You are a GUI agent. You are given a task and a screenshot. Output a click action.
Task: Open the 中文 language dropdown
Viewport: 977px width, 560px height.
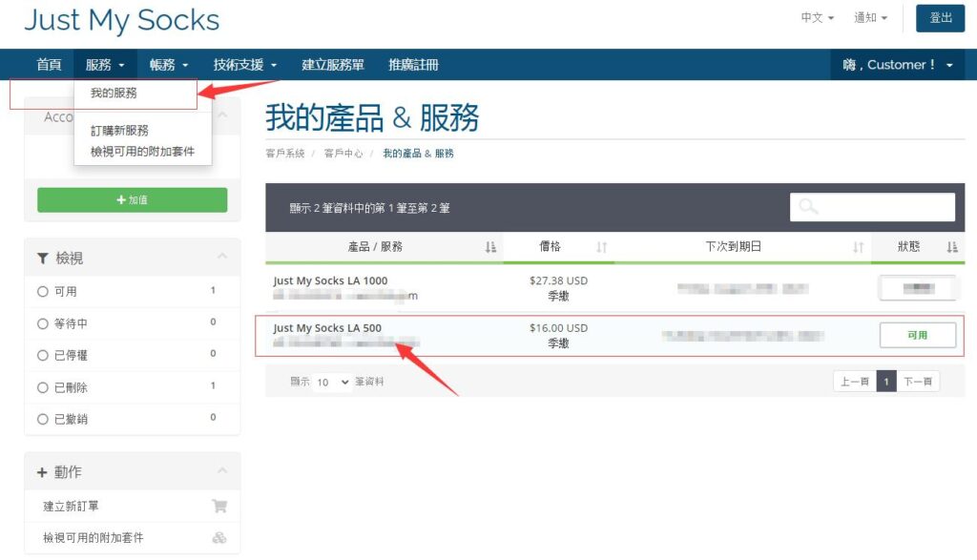(817, 17)
